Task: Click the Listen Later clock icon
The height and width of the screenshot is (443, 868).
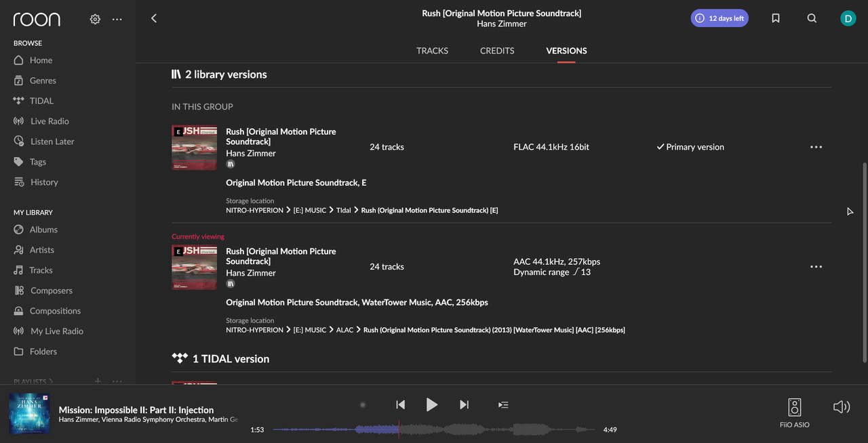Action: (x=18, y=142)
